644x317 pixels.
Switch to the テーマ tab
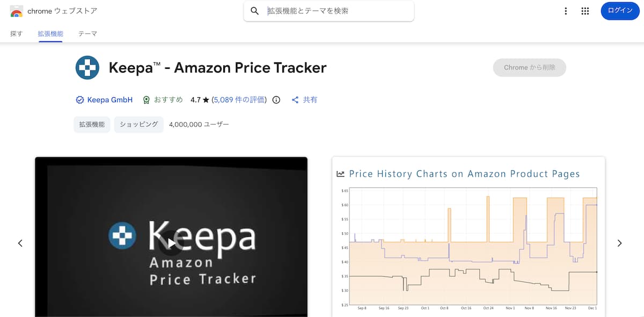coord(87,33)
